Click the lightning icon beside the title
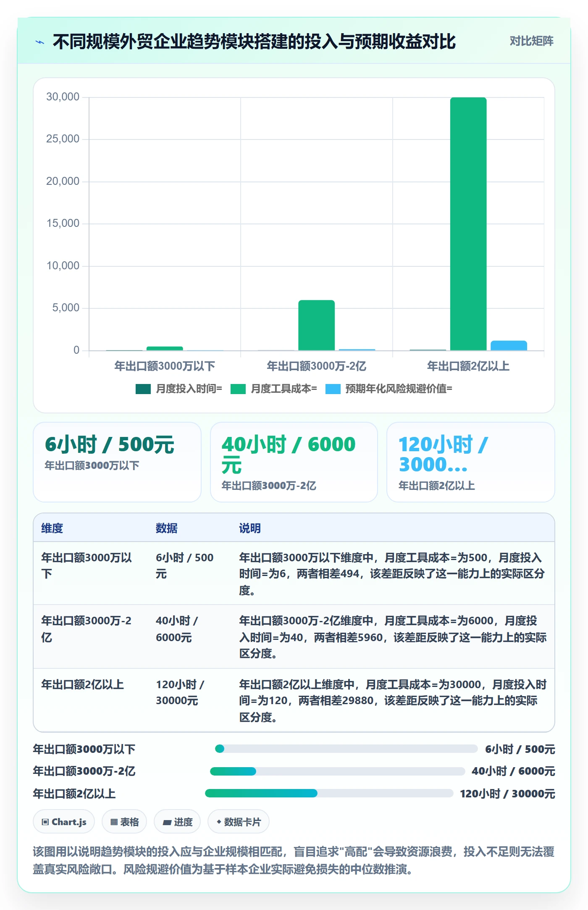 40,42
